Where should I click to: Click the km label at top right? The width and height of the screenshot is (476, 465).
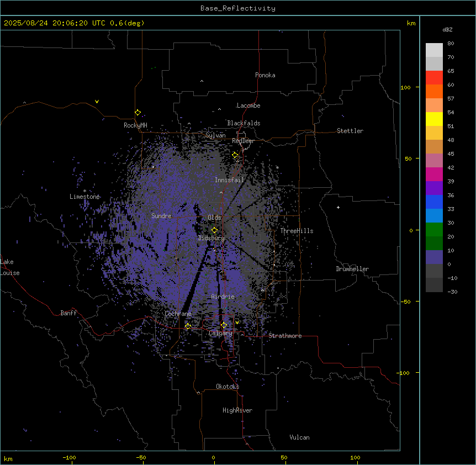[x=411, y=23]
